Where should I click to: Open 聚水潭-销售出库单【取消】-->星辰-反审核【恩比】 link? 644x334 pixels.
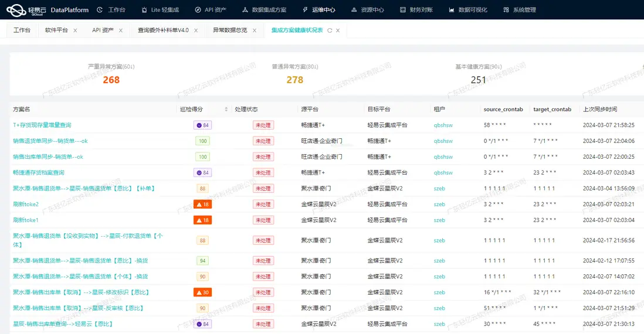coord(79,308)
